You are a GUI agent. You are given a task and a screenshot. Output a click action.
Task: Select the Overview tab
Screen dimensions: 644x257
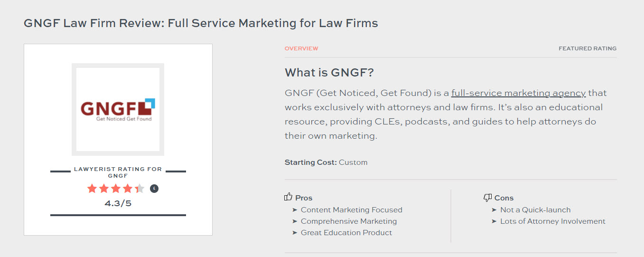pyautogui.click(x=301, y=48)
